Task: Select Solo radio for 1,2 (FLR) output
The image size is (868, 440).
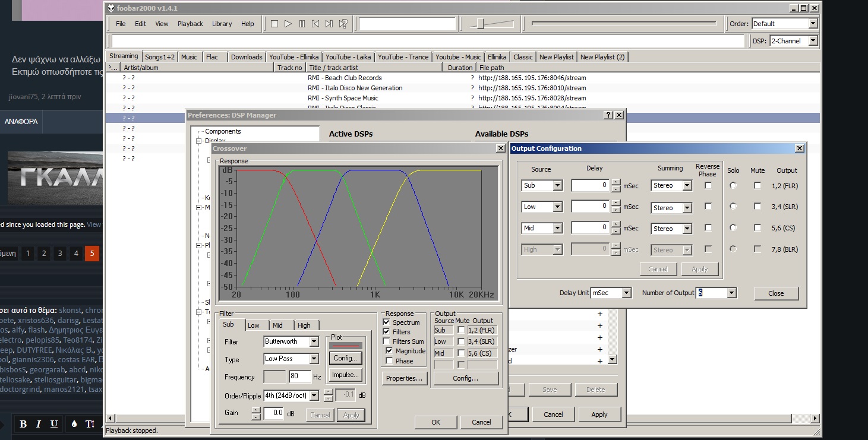Action: click(733, 185)
